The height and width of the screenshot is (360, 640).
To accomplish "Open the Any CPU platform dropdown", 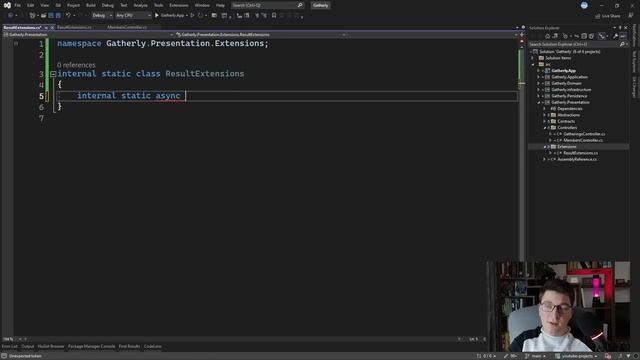I will tap(133, 16).
